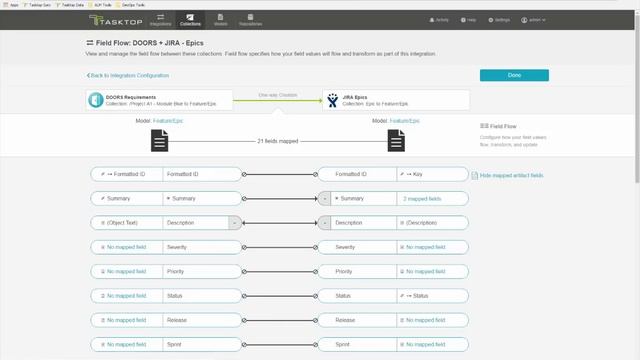Expand the JIRA-side Summary transform dropdown
The width and height of the screenshot is (640, 360).
coord(324,199)
